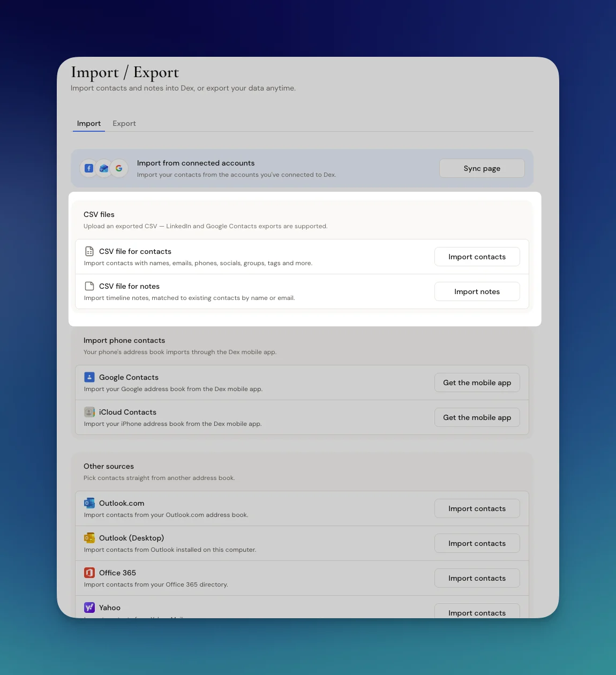Click the 'Import phone contacts' heading
The height and width of the screenshot is (675, 616).
click(x=124, y=340)
